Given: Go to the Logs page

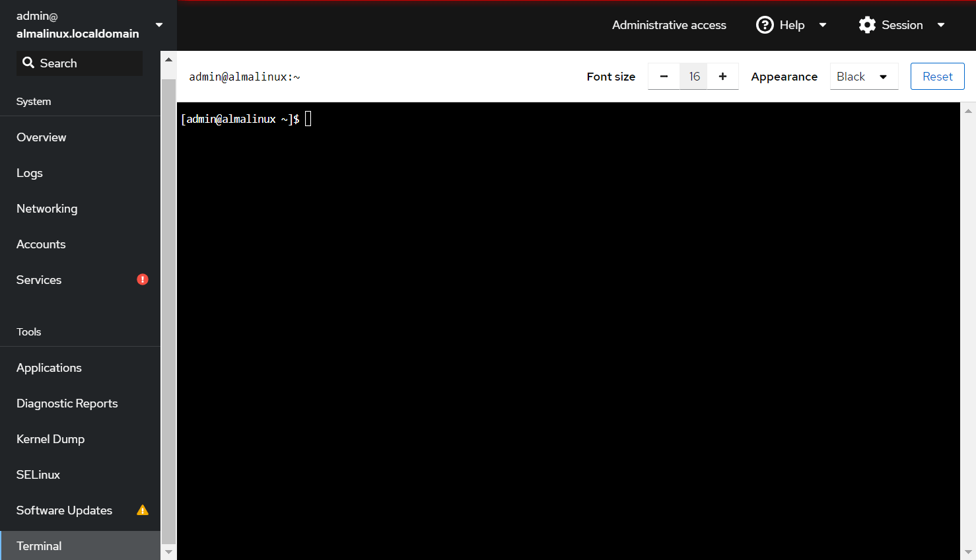Looking at the screenshot, I should point(80,173).
